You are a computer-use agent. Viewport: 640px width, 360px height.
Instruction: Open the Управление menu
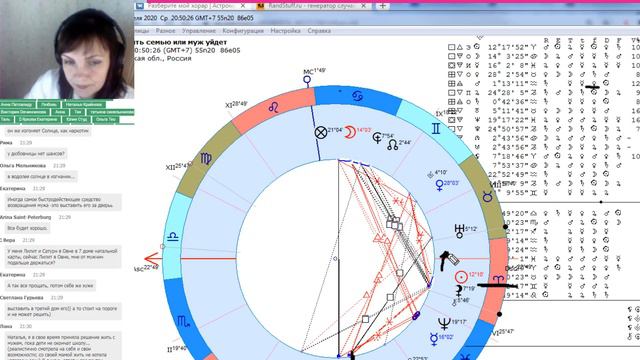coord(199,31)
